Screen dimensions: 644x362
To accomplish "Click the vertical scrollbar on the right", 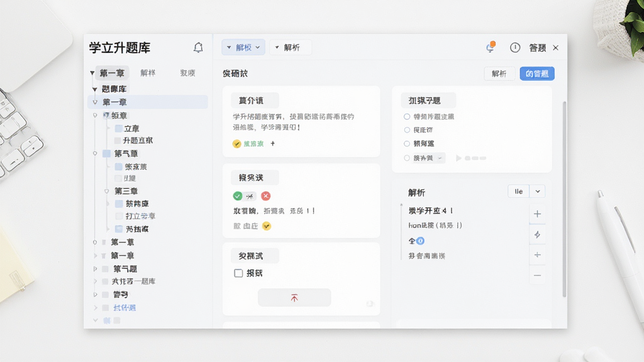I will coord(564,199).
